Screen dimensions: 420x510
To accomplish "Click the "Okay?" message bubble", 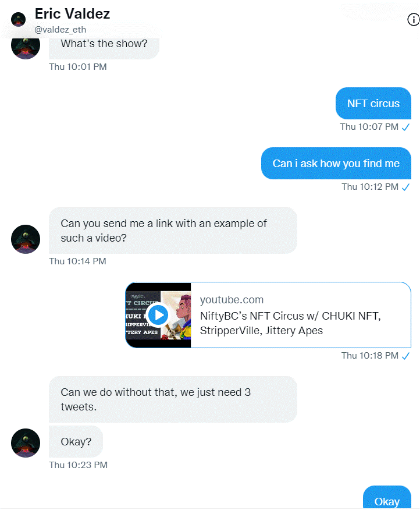I will pos(76,442).
